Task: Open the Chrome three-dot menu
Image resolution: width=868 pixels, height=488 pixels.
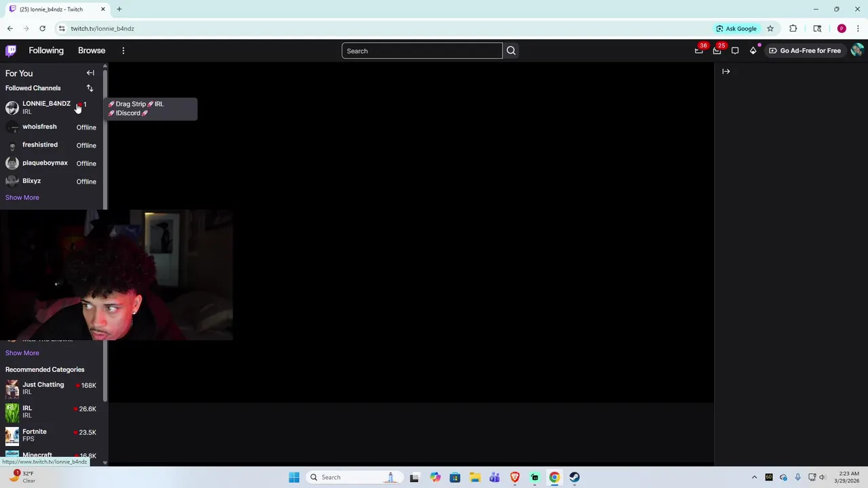Action: pos(858,28)
